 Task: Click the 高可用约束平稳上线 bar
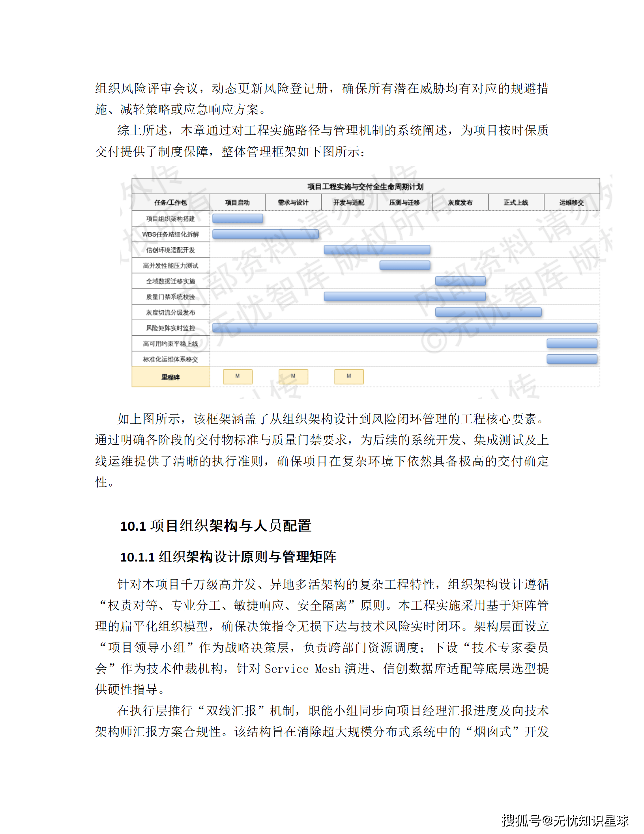coord(571,344)
